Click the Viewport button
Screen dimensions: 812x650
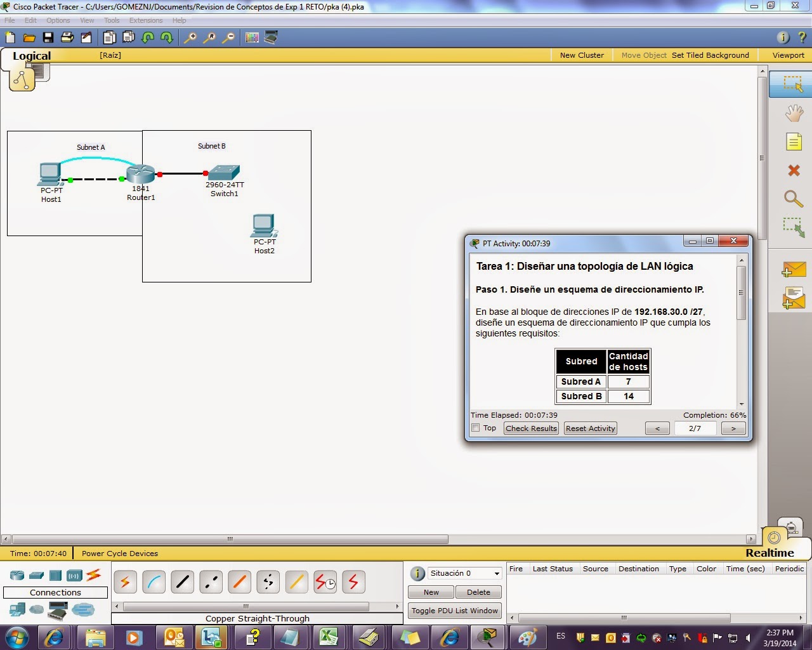tap(788, 55)
